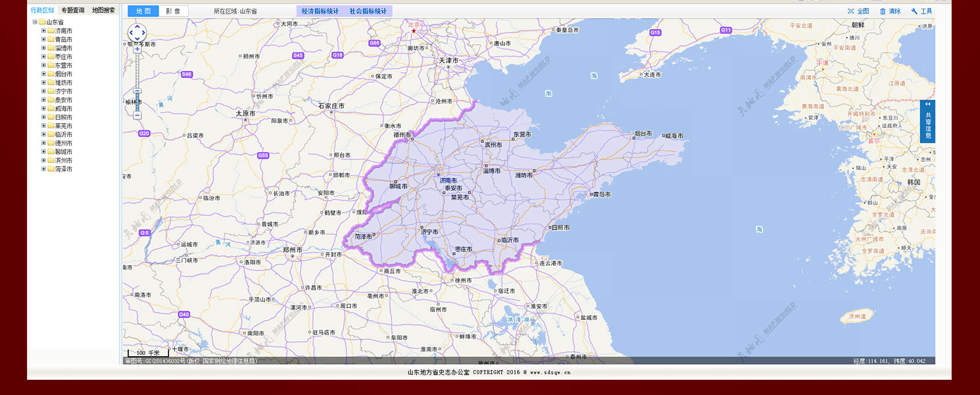Collapse the 山东省 root node

[x=35, y=22]
